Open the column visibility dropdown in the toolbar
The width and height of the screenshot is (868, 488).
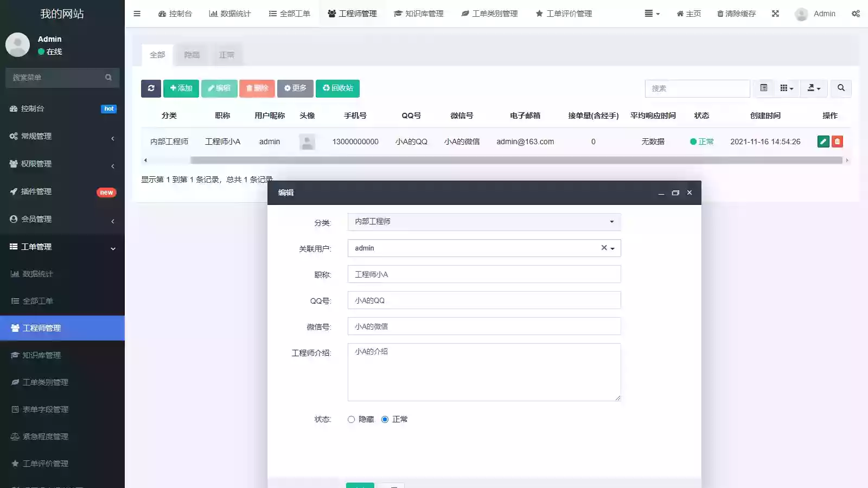(x=786, y=88)
